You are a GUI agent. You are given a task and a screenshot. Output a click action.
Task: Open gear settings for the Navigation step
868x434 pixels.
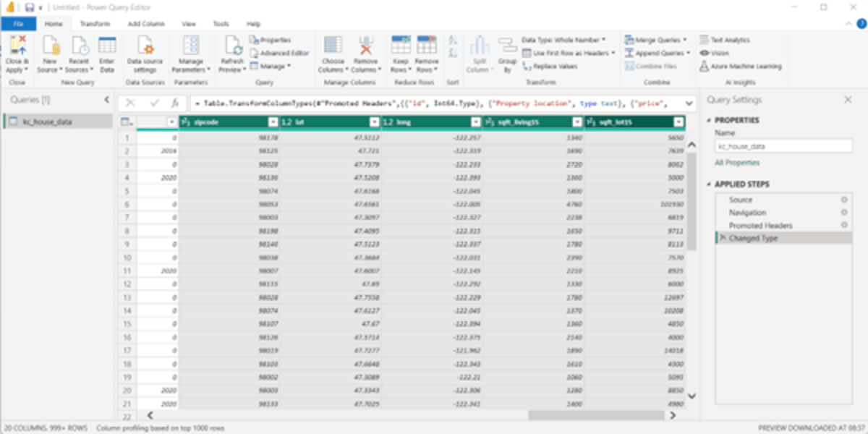843,213
